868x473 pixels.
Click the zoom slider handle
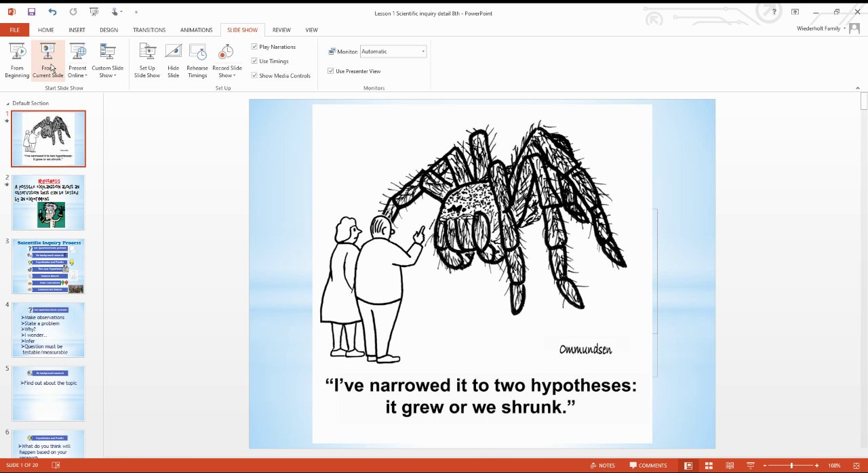(x=791, y=466)
